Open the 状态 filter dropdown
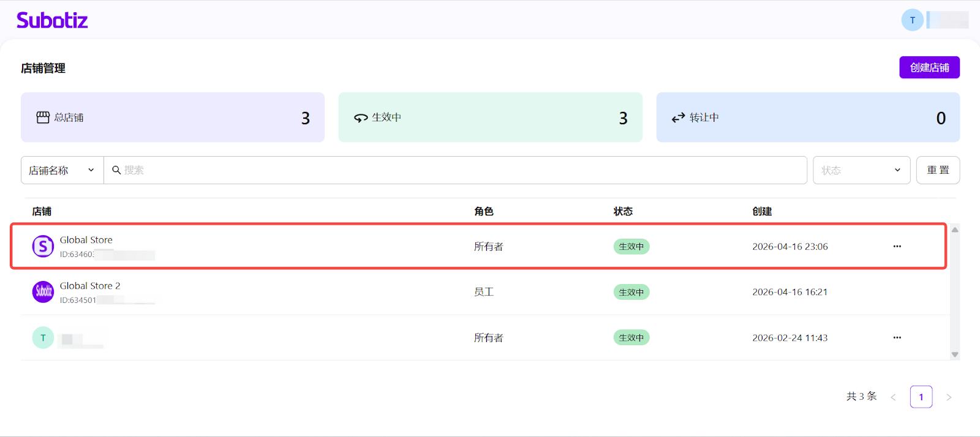The image size is (980, 437). (x=861, y=170)
